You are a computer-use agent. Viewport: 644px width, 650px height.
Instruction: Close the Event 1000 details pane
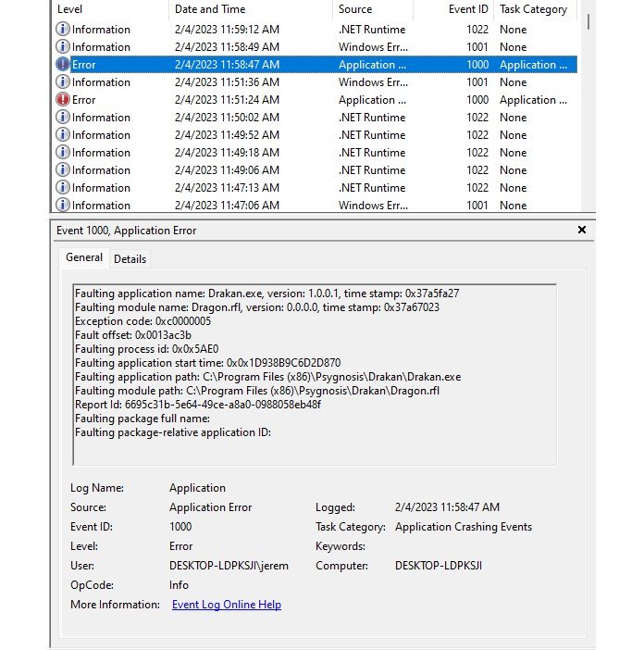[582, 230]
